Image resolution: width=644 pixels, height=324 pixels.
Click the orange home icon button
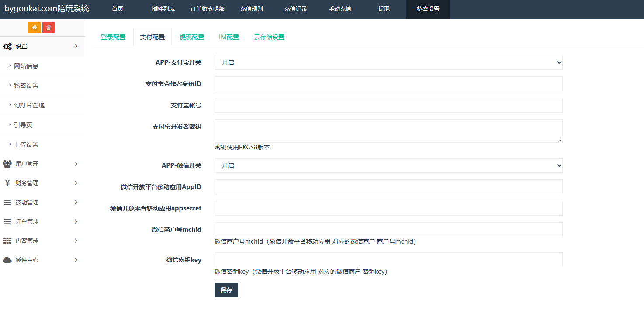point(34,28)
